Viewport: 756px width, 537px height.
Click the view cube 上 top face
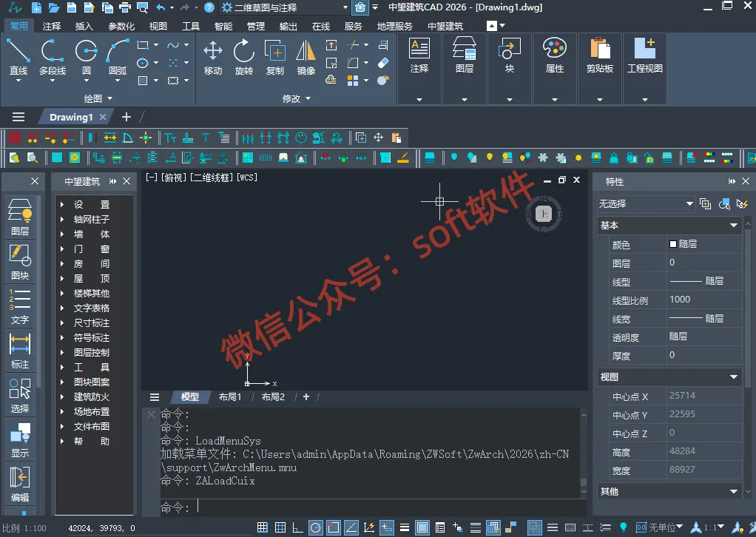pyautogui.click(x=544, y=214)
